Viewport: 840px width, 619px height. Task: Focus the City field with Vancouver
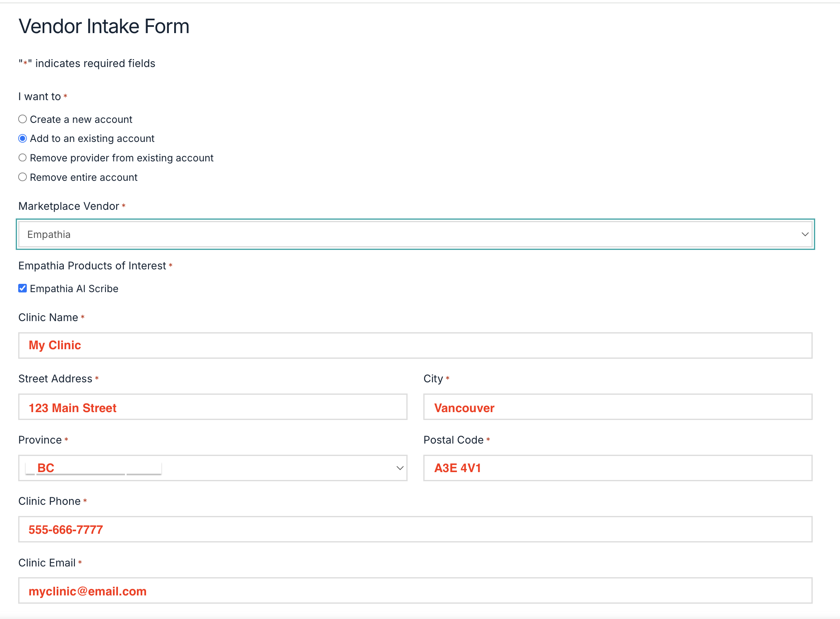[617, 407]
